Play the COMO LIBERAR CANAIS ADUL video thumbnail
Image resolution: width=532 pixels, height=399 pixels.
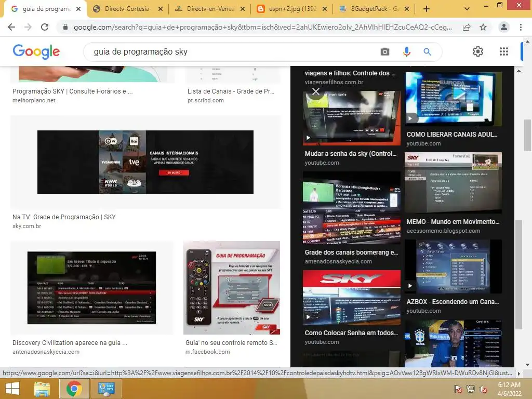[453, 99]
